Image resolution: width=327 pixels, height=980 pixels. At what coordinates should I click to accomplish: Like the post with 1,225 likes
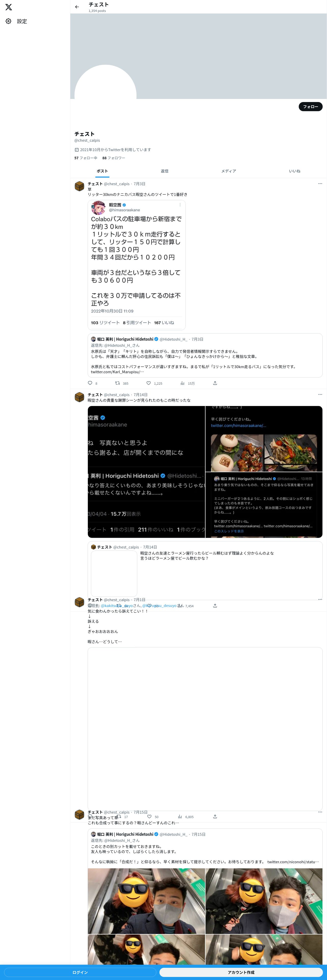(x=148, y=383)
